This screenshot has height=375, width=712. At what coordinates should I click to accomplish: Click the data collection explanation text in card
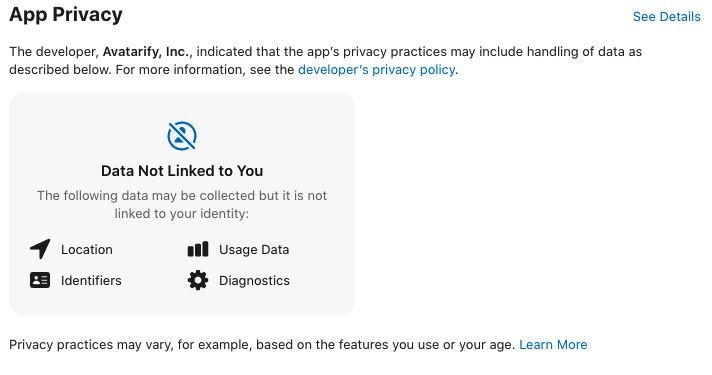click(x=182, y=204)
